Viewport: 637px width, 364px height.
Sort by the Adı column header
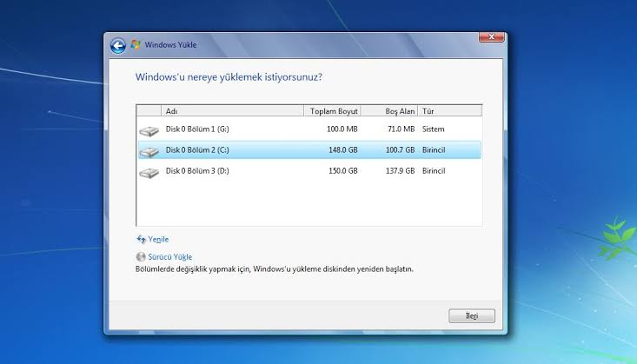pyautogui.click(x=232, y=111)
